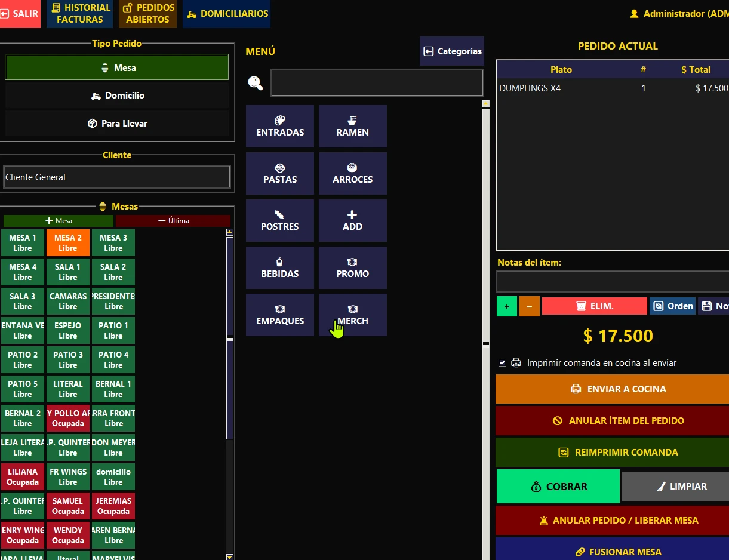Screen dimensions: 729x560
Task: Open Pedidos Abiertos
Action: [x=147, y=14]
